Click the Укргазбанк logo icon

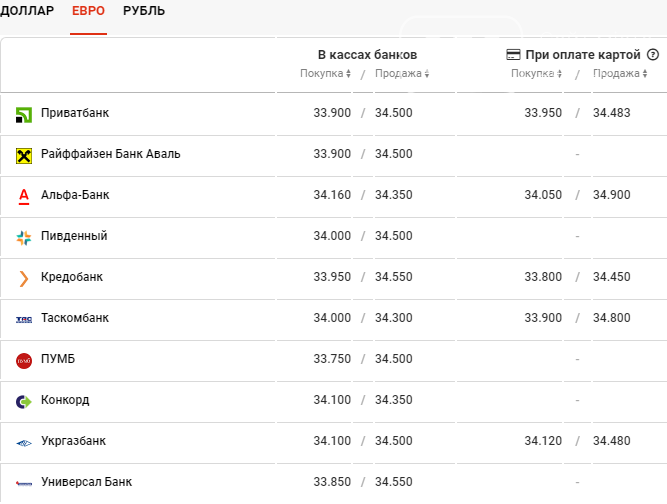pos(24,442)
